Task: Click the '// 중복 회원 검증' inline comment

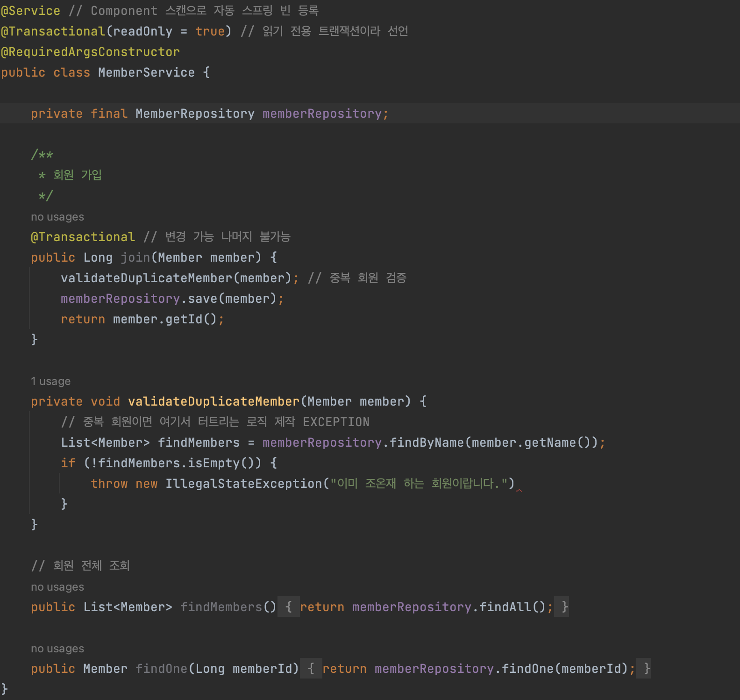Action: click(x=357, y=278)
